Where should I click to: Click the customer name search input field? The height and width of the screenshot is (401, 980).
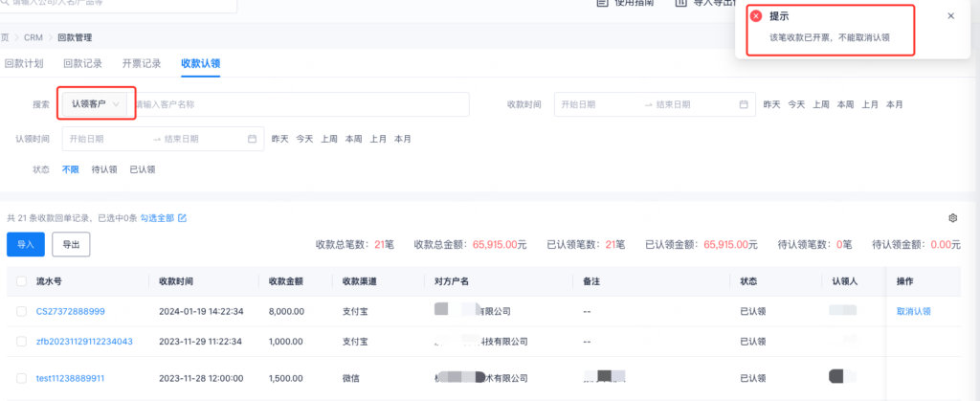point(297,103)
